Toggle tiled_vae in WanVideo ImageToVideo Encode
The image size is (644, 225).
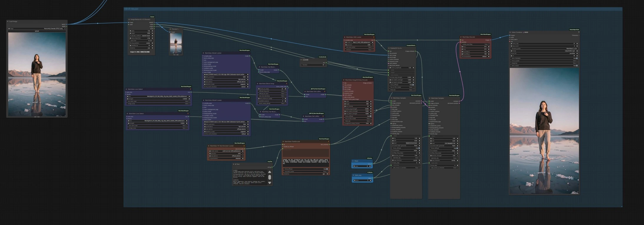click(358, 121)
